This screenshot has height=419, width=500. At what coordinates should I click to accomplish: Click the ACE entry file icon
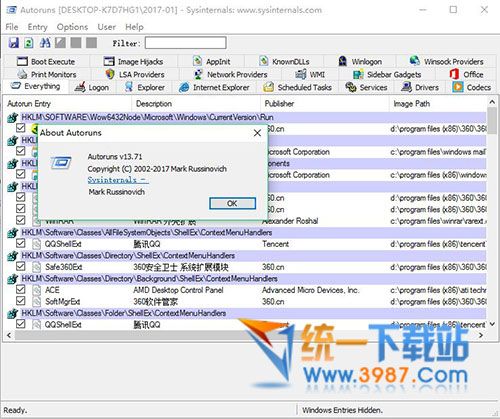point(36,290)
